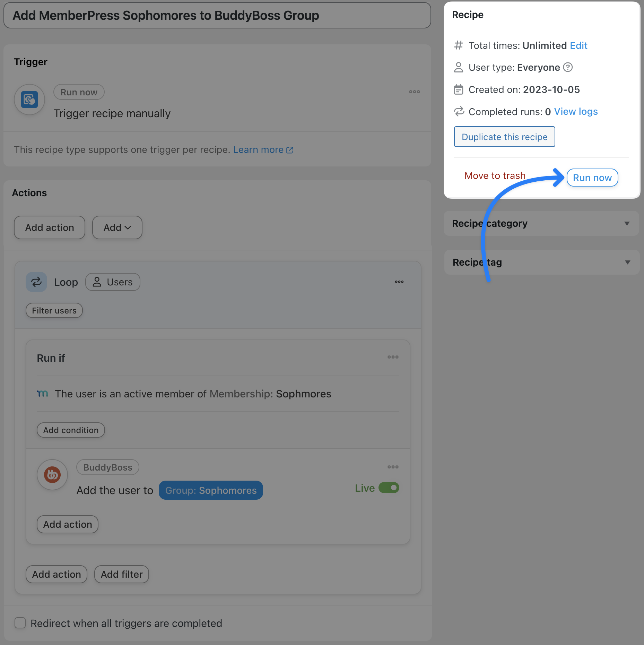This screenshot has width=644, height=645.
Task: Click the MemberPress condition icon
Action: coord(43,394)
